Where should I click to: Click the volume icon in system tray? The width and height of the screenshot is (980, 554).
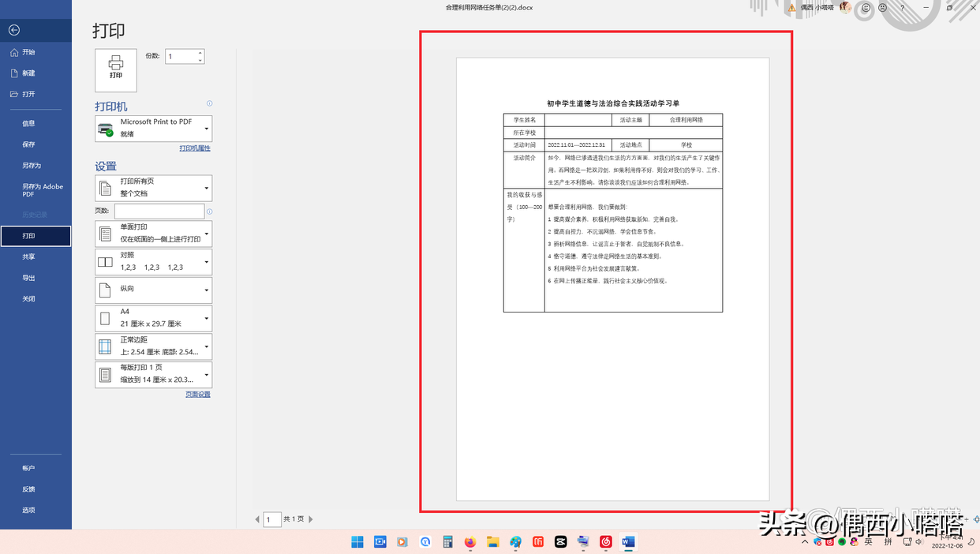click(x=919, y=542)
